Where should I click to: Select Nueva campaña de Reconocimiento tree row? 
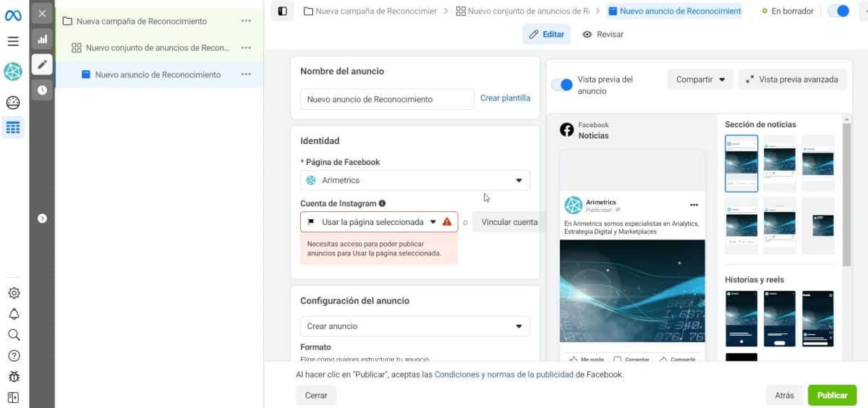pyautogui.click(x=159, y=21)
